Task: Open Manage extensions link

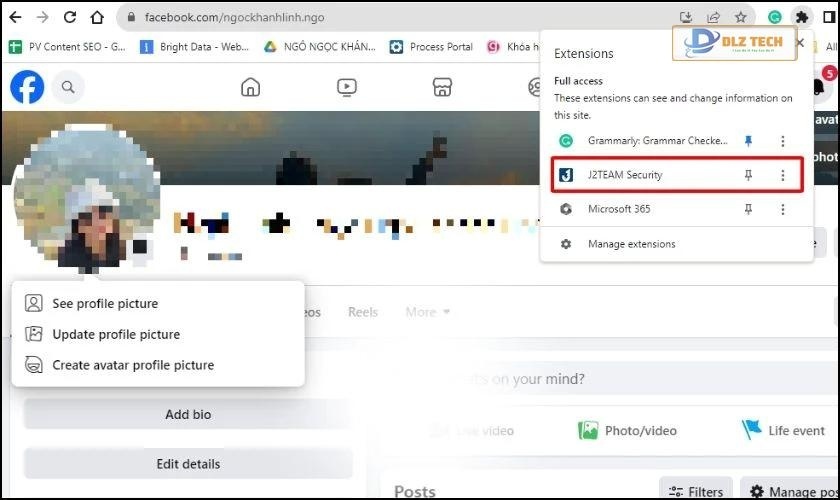Action: (631, 244)
